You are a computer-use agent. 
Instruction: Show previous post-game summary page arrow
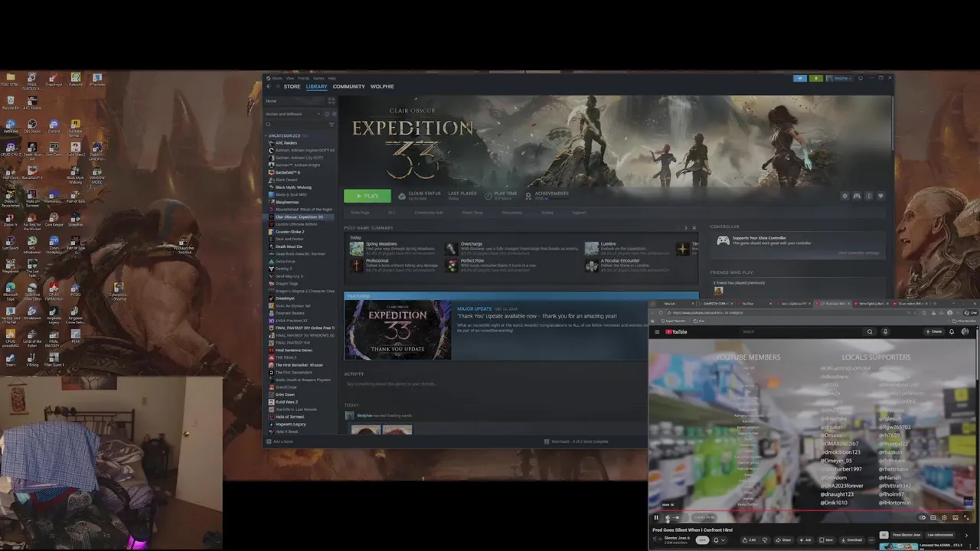point(677,227)
